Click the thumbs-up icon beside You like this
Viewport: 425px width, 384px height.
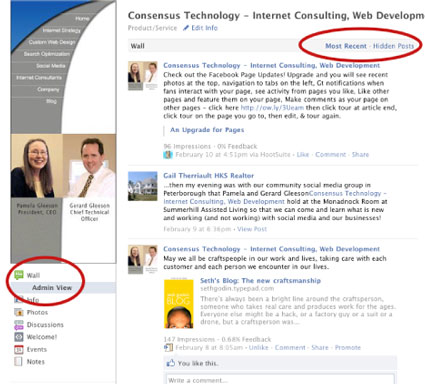(171, 363)
